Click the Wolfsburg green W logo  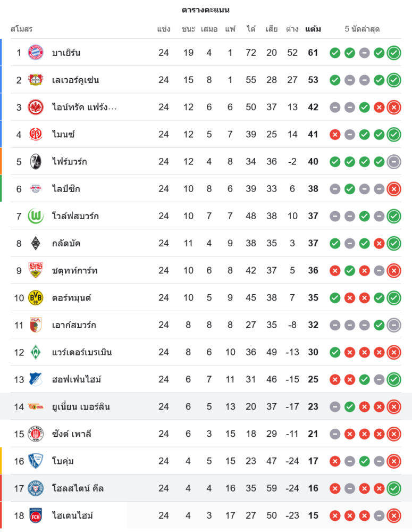click(36, 216)
